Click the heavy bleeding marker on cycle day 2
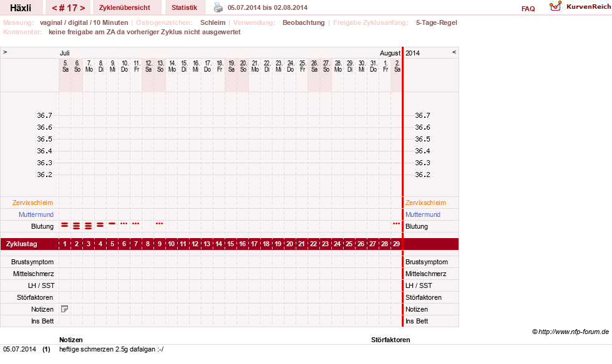This screenshot has height=364, width=612. click(77, 226)
